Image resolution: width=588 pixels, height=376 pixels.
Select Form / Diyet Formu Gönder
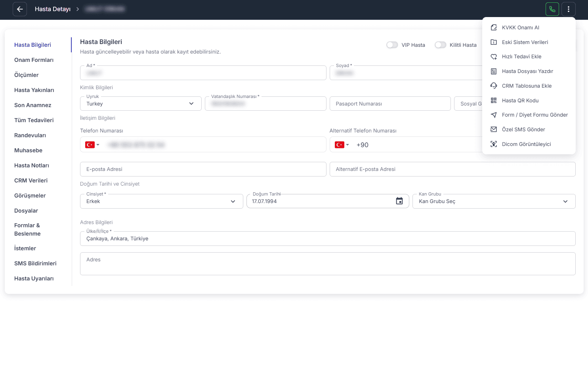point(529,115)
